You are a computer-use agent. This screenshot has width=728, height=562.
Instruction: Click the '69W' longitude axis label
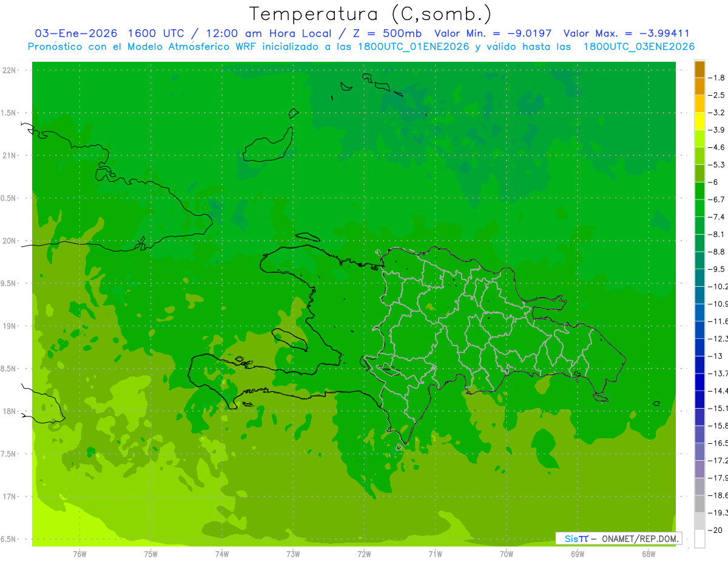pos(578,554)
